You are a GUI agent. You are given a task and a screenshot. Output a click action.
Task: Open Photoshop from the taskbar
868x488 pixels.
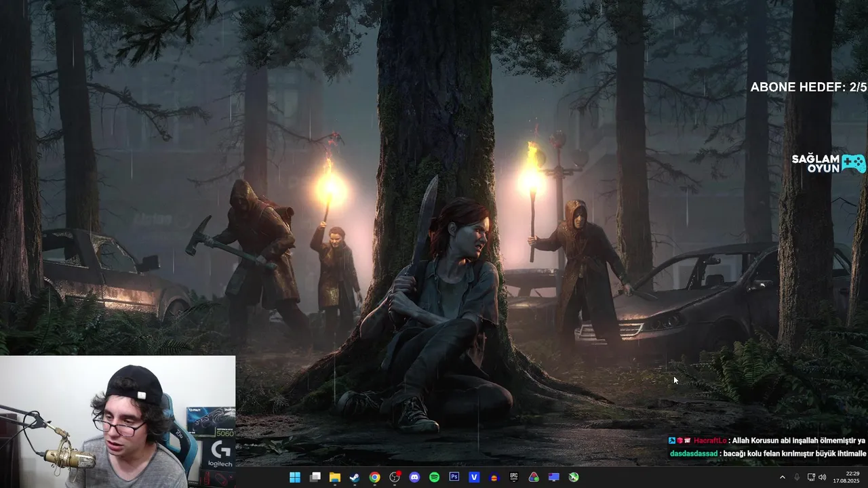[454, 477]
